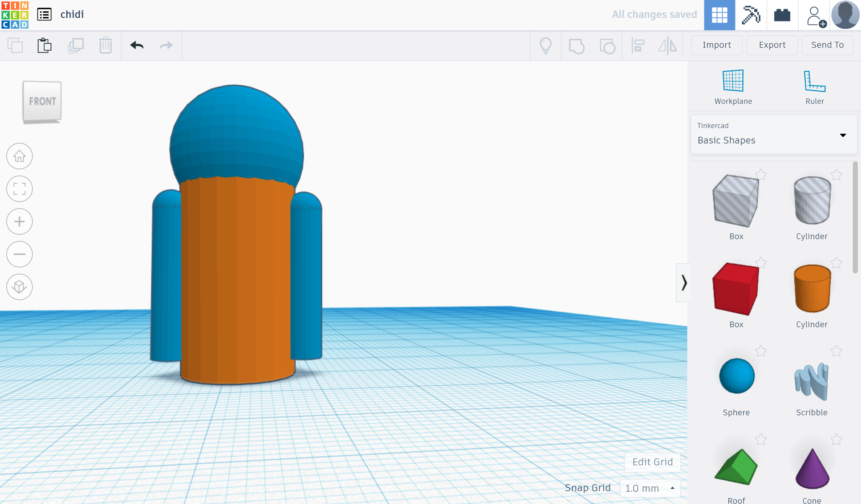This screenshot has width=861, height=504.
Task: Zoom in with the plus icon
Action: click(20, 221)
